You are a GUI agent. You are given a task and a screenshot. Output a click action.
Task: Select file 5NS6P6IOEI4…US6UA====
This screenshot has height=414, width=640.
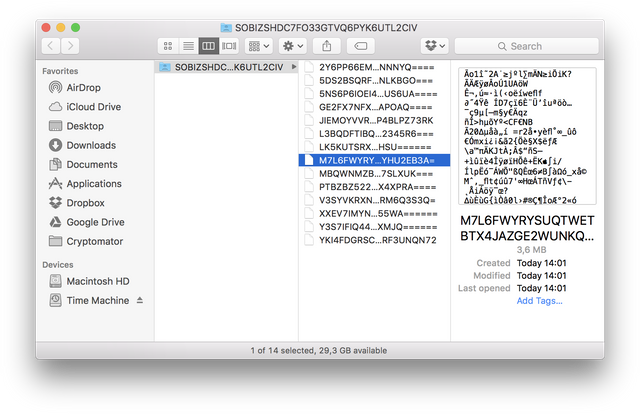(374, 94)
